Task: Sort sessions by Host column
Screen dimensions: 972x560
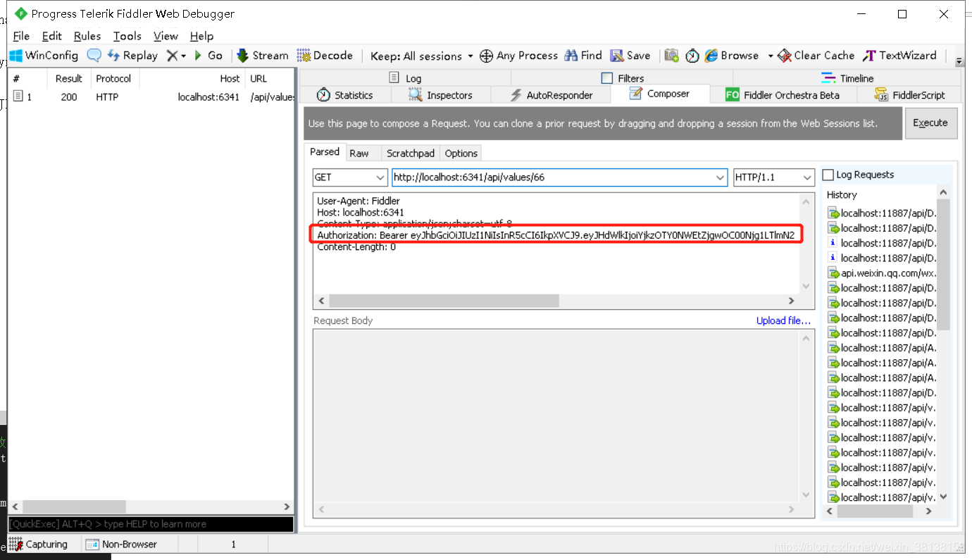Action: pos(192,79)
